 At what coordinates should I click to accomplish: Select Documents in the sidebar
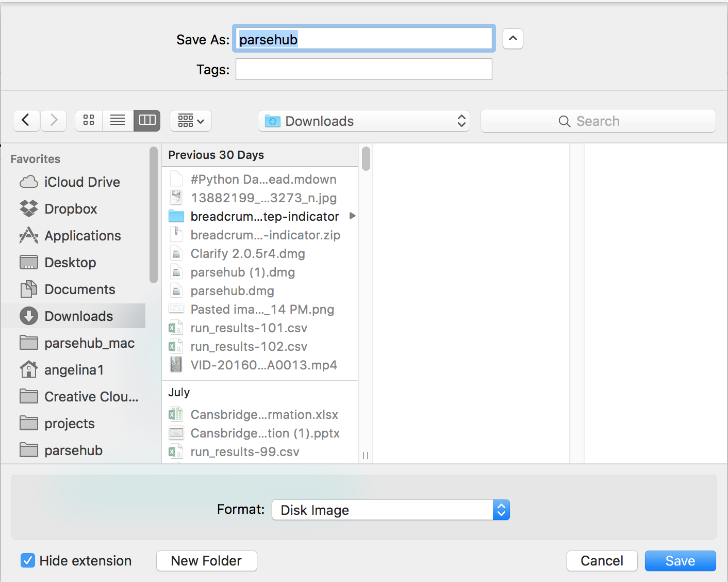[73, 289]
